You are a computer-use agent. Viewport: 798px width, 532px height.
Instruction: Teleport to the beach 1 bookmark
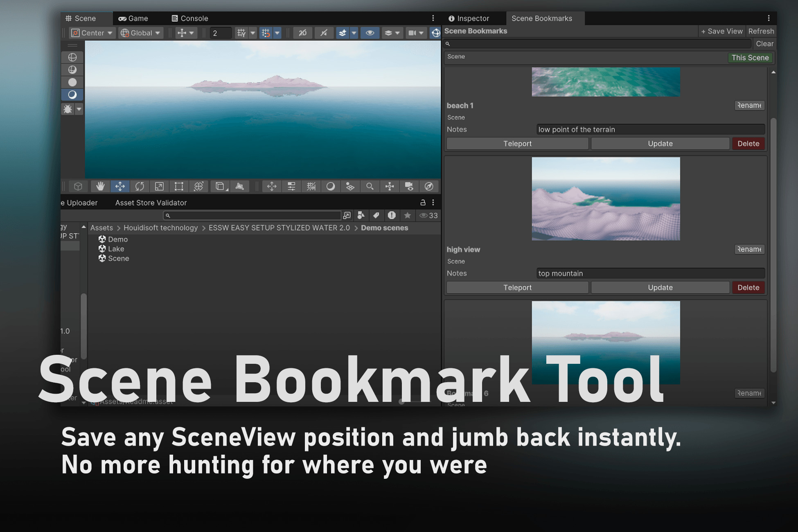click(x=517, y=144)
